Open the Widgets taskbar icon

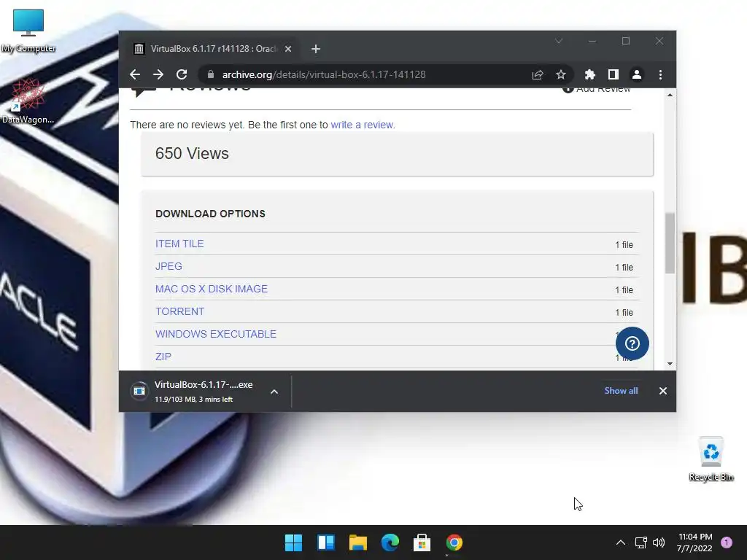coord(326,542)
